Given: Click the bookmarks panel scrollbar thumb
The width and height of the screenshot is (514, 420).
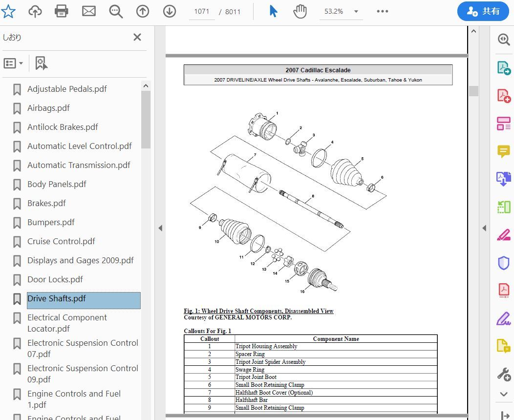Looking at the screenshot, I should [146, 120].
